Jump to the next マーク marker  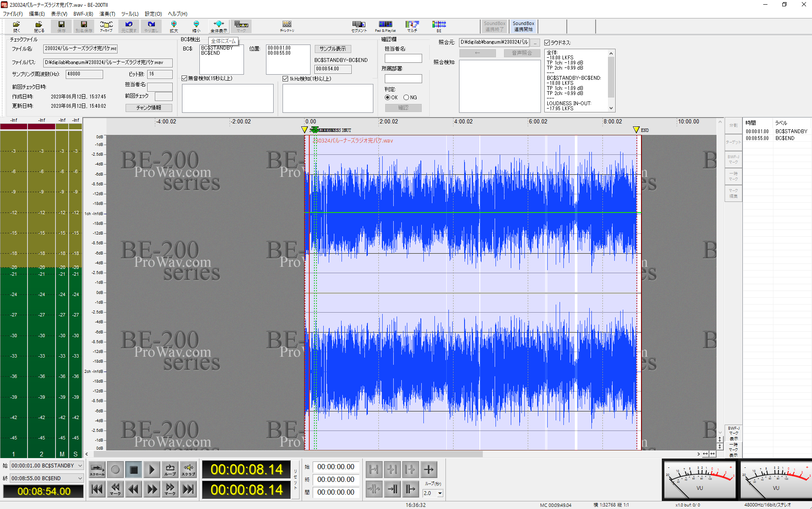pyautogui.click(x=170, y=489)
